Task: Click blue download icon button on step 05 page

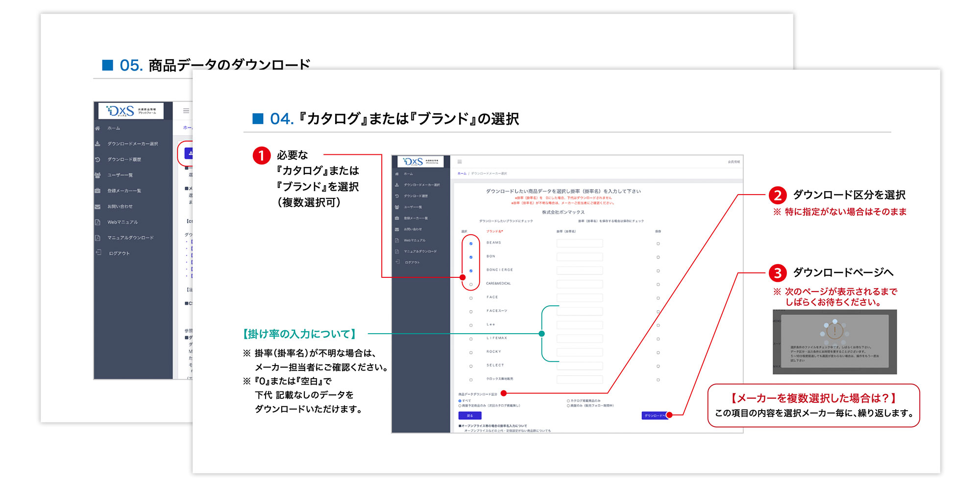Action: (x=189, y=153)
